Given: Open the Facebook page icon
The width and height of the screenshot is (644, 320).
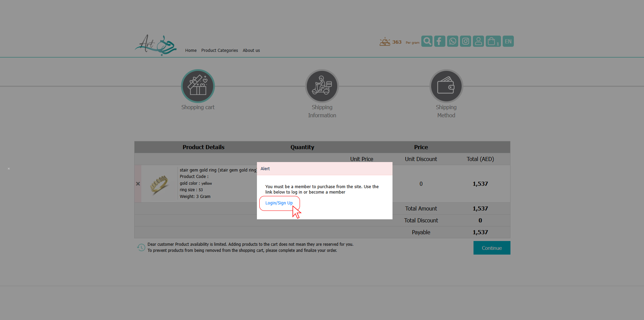Looking at the screenshot, I should 440,41.
